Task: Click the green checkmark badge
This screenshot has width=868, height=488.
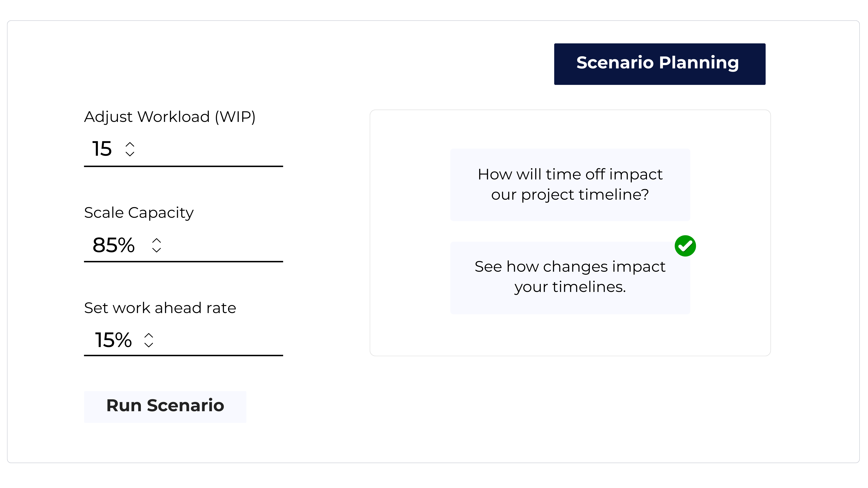Action: (x=685, y=246)
